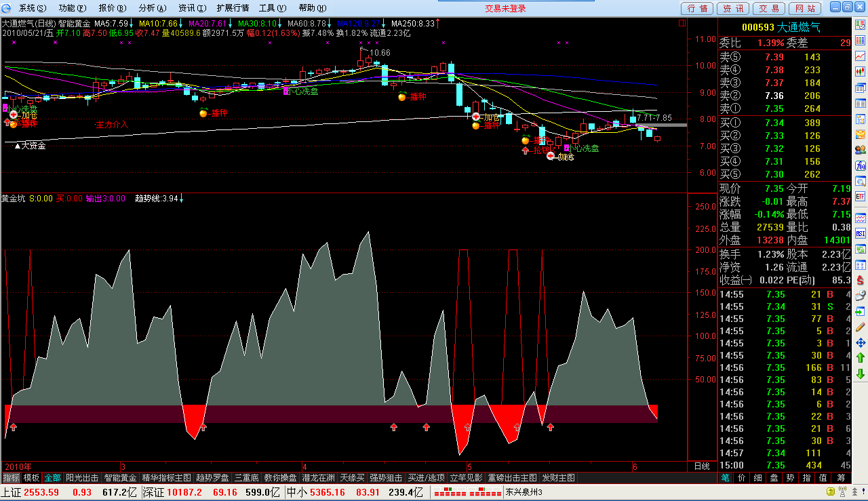Go to previous stock with green up arrow
Screen dimensions: 868x501
pyautogui.click(x=860, y=358)
